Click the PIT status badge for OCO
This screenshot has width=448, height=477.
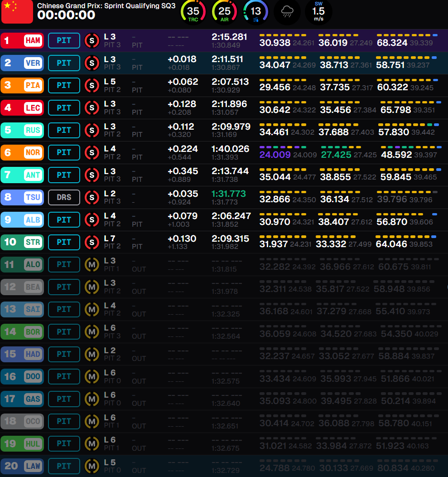(64, 421)
